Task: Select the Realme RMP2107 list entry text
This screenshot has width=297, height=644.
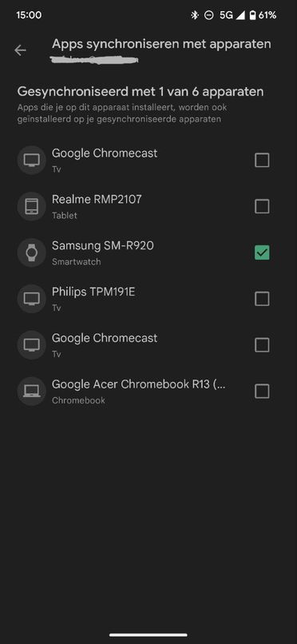Action: pyautogui.click(x=97, y=200)
